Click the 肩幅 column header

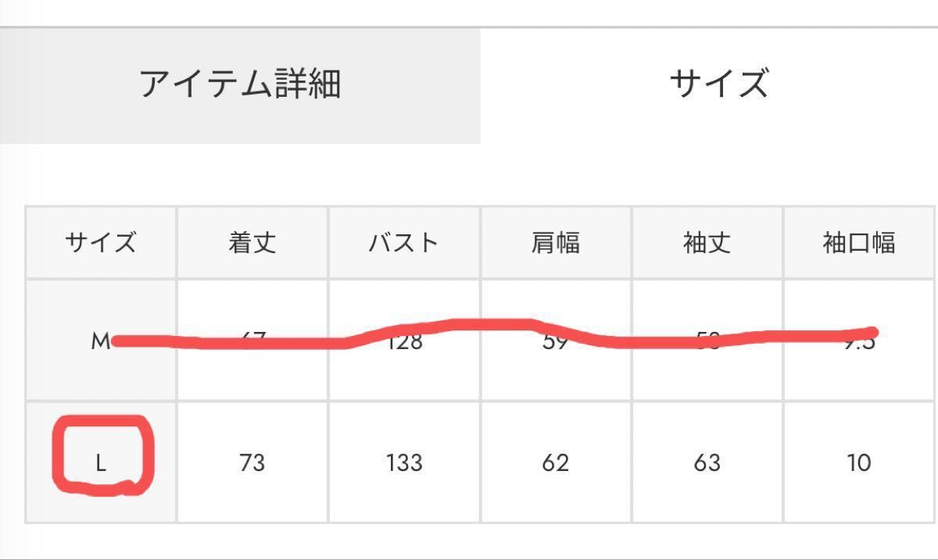pyautogui.click(x=556, y=243)
